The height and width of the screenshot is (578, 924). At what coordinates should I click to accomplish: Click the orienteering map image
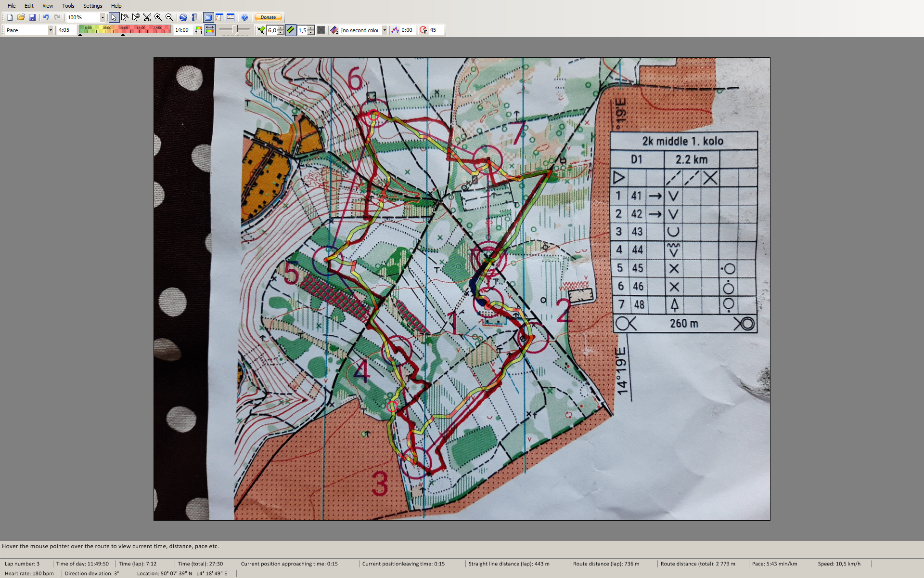pyautogui.click(x=462, y=289)
